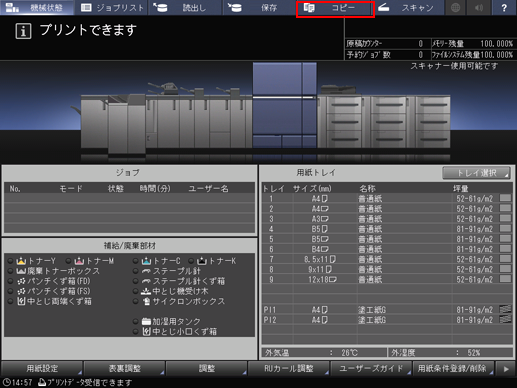Click the 中とじ両端くず箱 icon
The height and width of the screenshot is (388, 517).
[x=21, y=301]
